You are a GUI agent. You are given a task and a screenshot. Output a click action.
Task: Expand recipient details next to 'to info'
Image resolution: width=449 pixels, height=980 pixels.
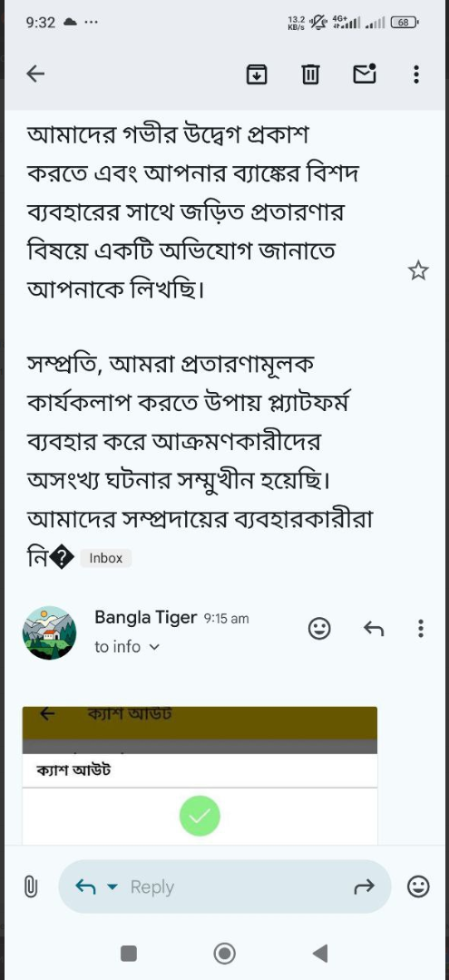154,648
